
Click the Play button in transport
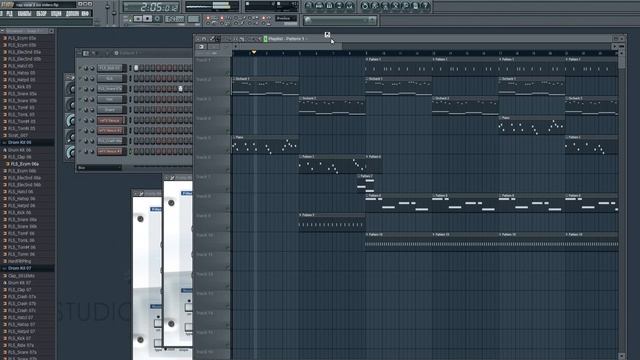click(138, 19)
